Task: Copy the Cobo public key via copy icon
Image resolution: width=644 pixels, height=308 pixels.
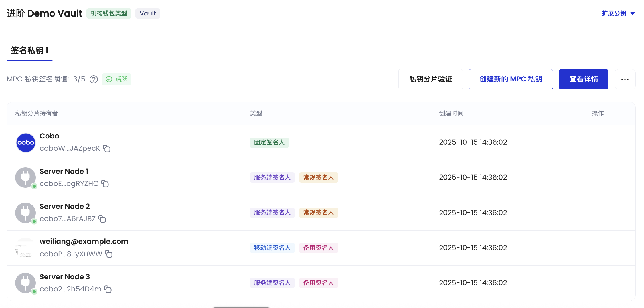Action: click(107, 148)
